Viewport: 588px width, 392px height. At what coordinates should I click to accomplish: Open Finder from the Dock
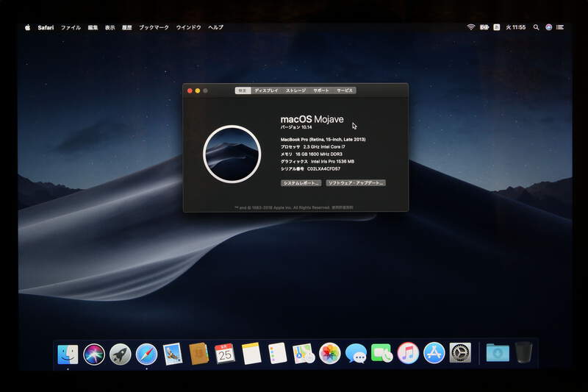(68, 354)
